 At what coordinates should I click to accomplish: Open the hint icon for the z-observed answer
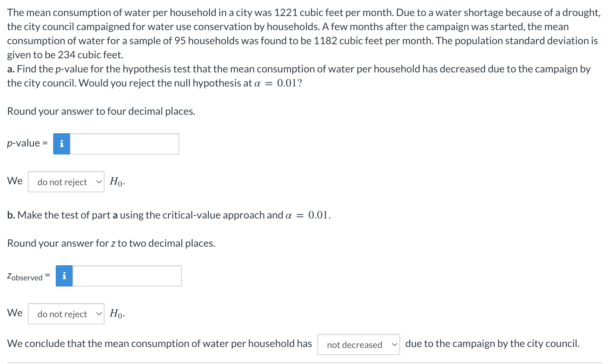64,276
